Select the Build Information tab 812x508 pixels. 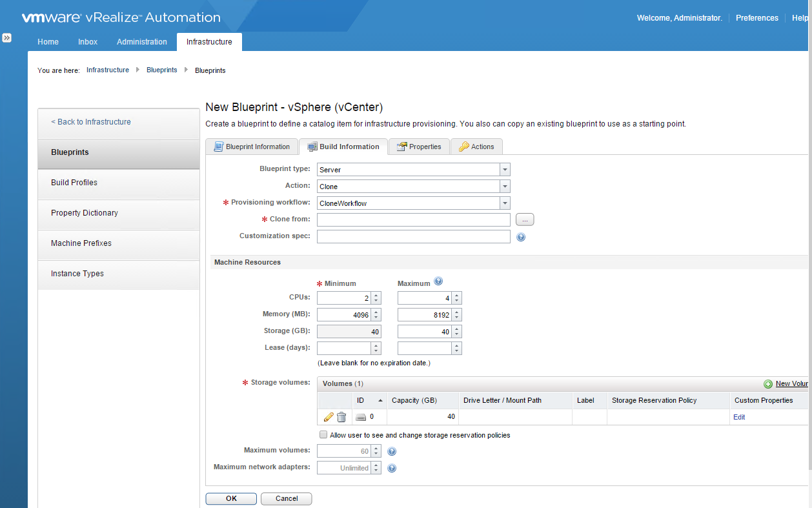(x=343, y=147)
